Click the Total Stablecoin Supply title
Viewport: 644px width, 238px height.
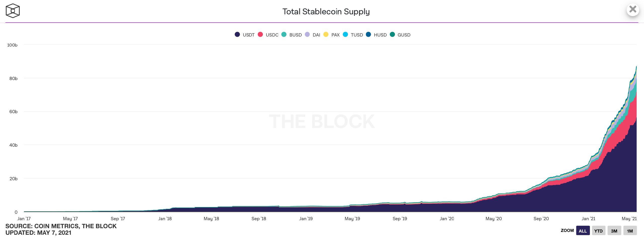coord(326,12)
